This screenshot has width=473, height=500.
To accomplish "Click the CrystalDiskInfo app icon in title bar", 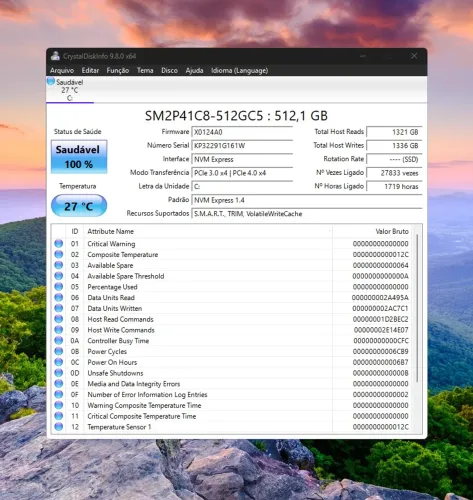I will tap(55, 56).
